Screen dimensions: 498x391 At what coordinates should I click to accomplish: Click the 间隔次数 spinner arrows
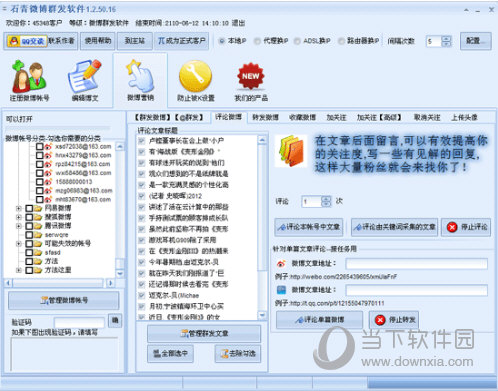point(446,41)
